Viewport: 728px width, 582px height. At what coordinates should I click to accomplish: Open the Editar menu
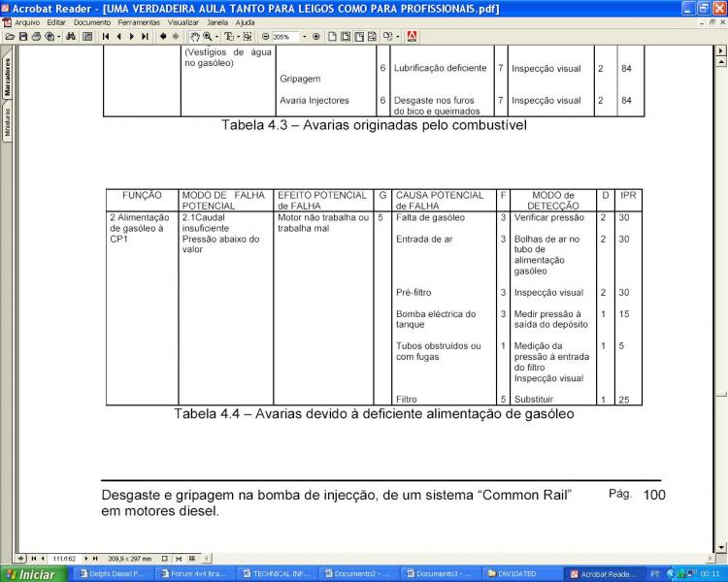[x=56, y=22]
